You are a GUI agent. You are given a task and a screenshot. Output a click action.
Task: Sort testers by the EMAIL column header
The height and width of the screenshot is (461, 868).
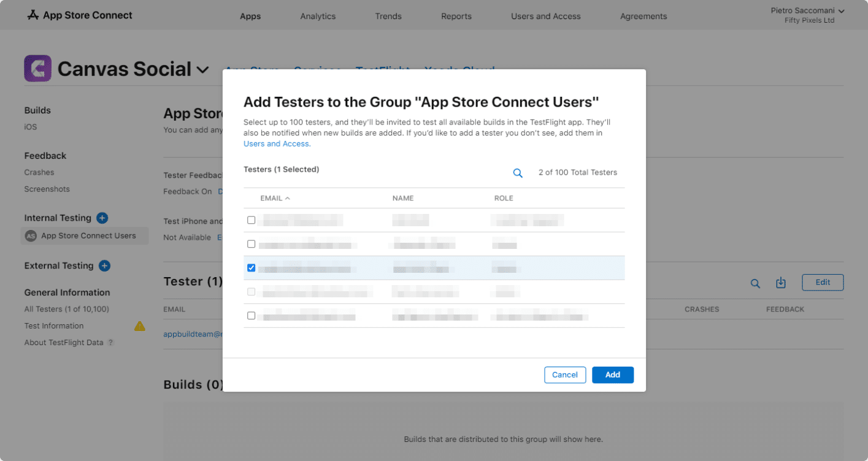[x=275, y=198]
